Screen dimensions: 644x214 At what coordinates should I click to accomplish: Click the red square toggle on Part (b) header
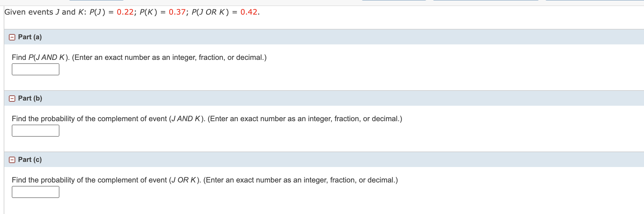(x=12, y=98)
